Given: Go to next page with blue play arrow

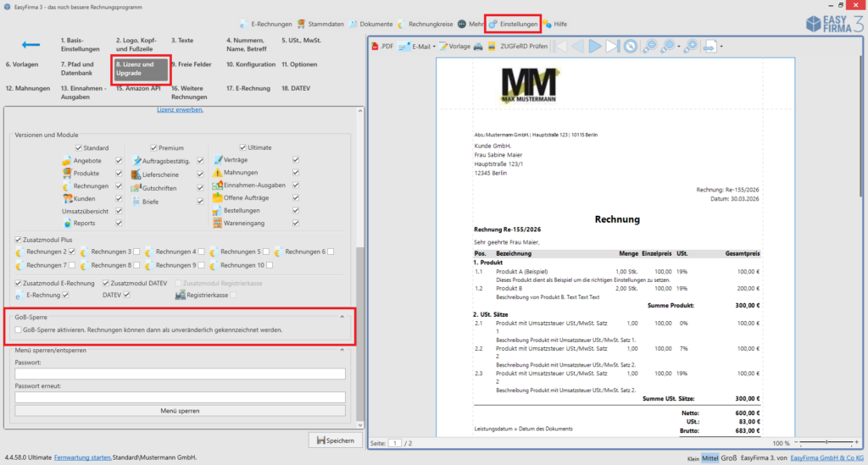Looking at the screenshot, I should tap(595, 47).
